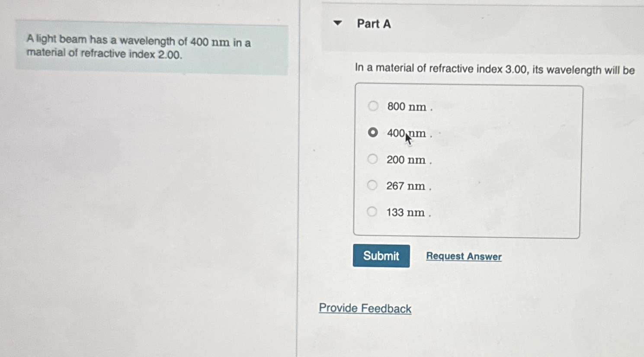This screenshot has width=644, height=357.
Task: Click the Request Answer hyperlink text
Action: pyautogui.click(x=463, y=256)
